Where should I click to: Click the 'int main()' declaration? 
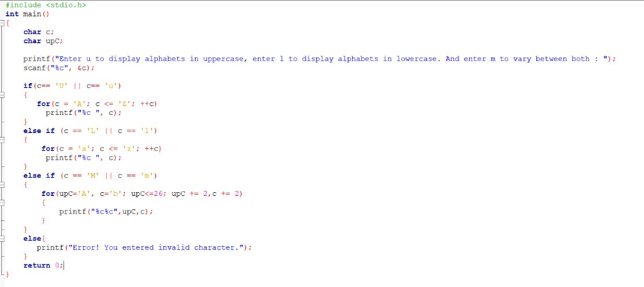[27, 14]
